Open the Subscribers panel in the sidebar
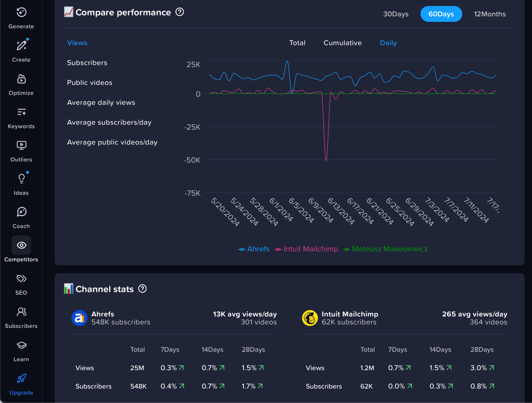Image resolution: width=532 pixels, height=403 pixels. [x=21, y=317]
